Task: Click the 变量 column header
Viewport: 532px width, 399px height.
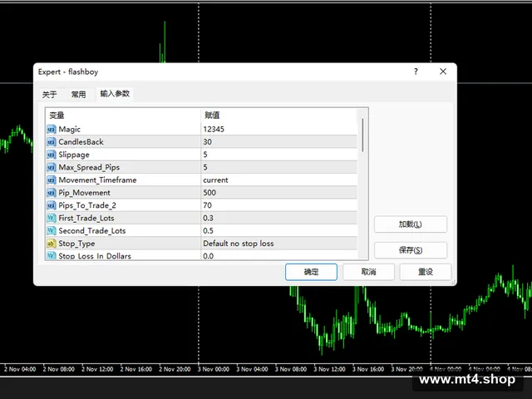Action: click(x=123, y=116)
